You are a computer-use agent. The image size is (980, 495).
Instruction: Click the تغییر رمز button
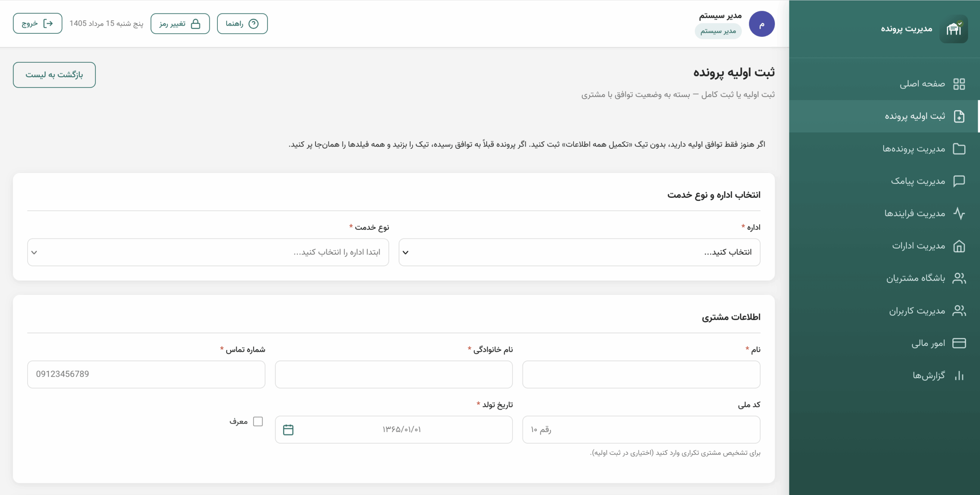(x=180, y=24)
